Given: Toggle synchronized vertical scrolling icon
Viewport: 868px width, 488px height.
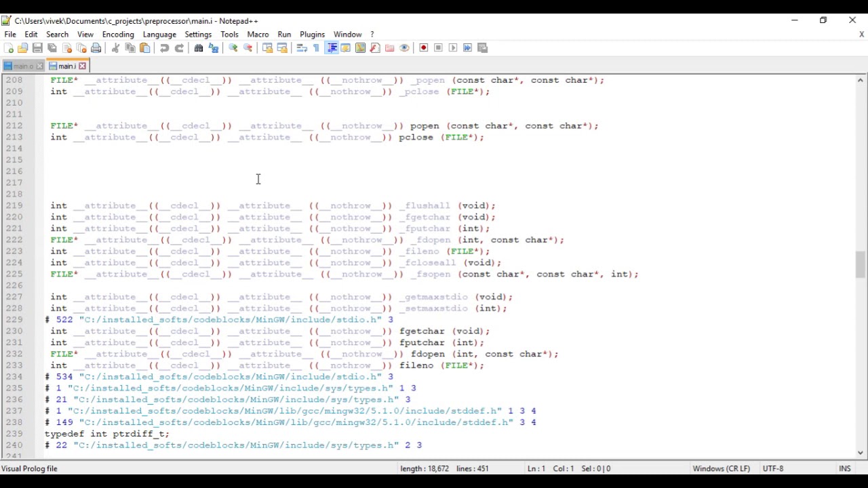Looking at the screenshot, I should pyautogui.click(x=267, y=48).
